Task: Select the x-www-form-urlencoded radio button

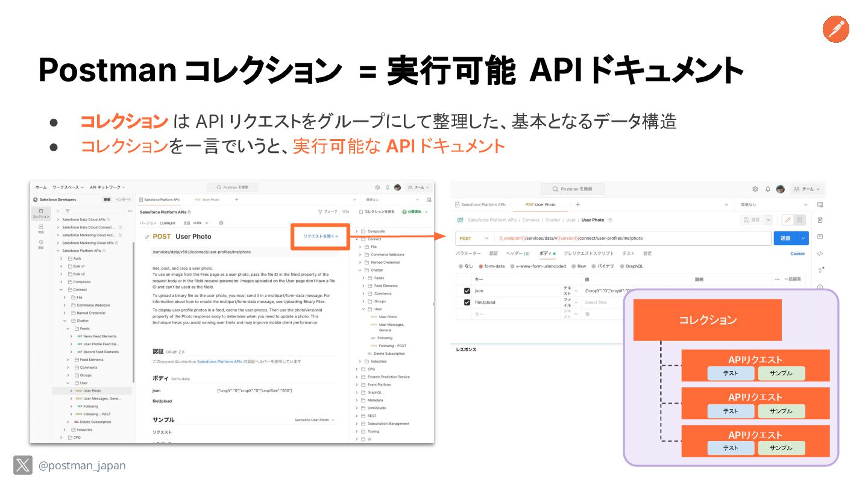Action: pos(512,266)
